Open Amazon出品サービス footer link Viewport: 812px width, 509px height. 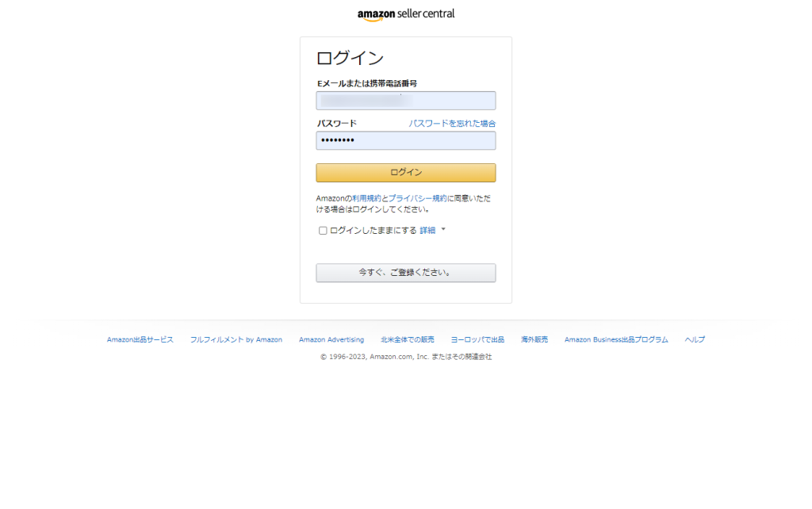pos(140,340)
